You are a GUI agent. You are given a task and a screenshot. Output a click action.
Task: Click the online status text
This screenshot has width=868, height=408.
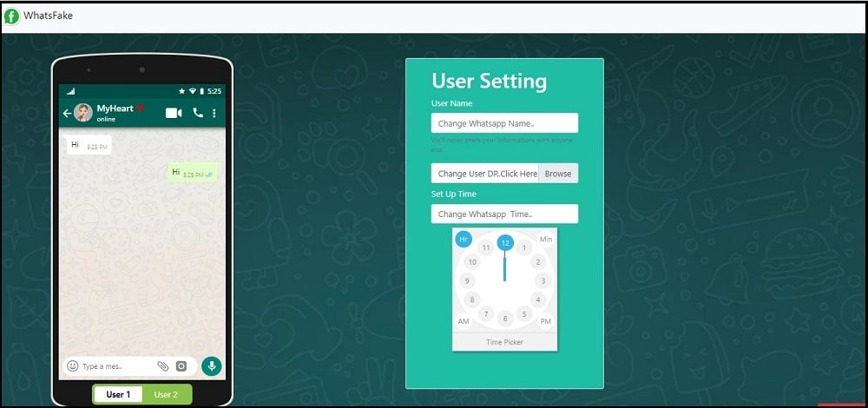click(106, 119)
